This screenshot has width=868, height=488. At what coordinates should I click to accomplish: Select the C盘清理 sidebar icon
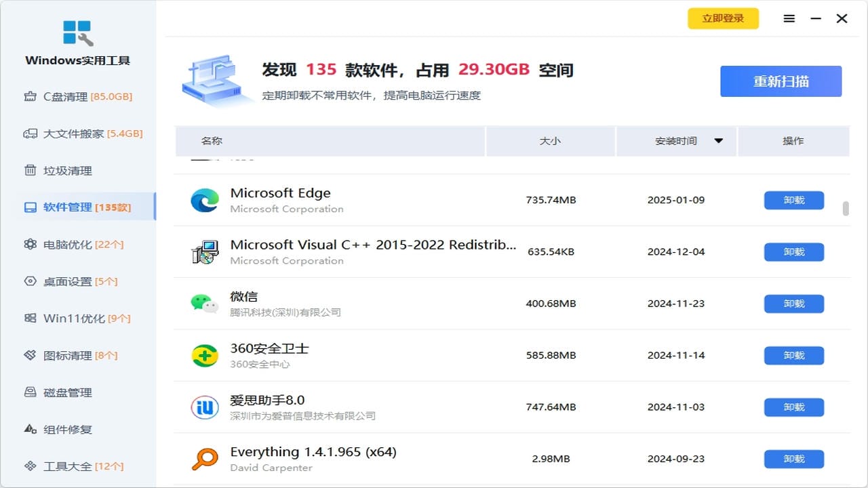29,96
